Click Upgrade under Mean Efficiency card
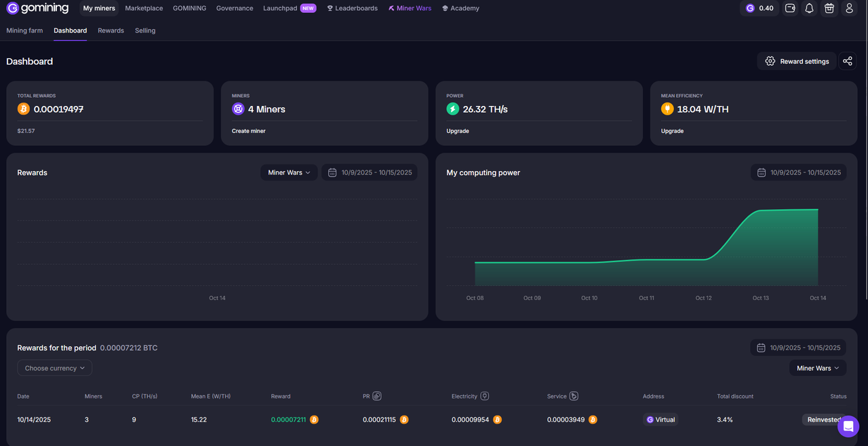This screenshot has width=868, height=446. tap(672, 131)
